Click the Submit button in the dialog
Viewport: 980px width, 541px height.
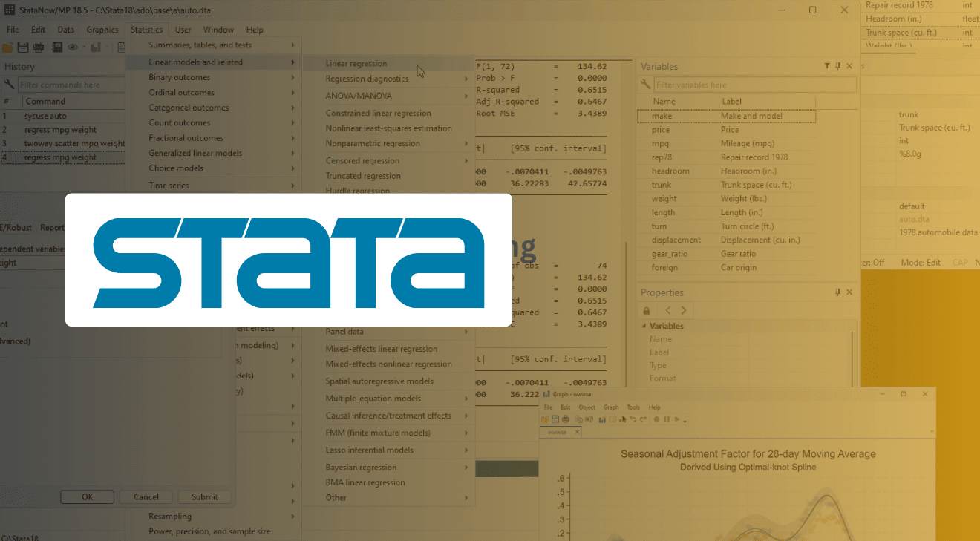(x=205, y=497)
